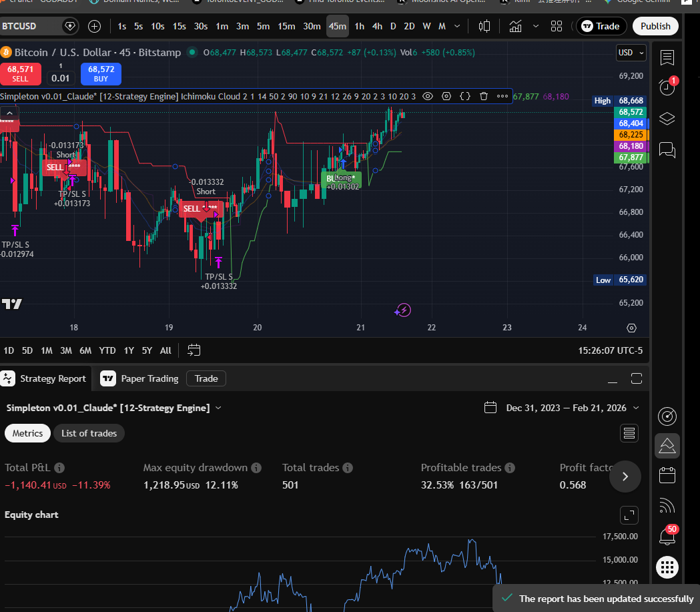
Task: Click the Publish button
Action: click(x=655, y=26)
